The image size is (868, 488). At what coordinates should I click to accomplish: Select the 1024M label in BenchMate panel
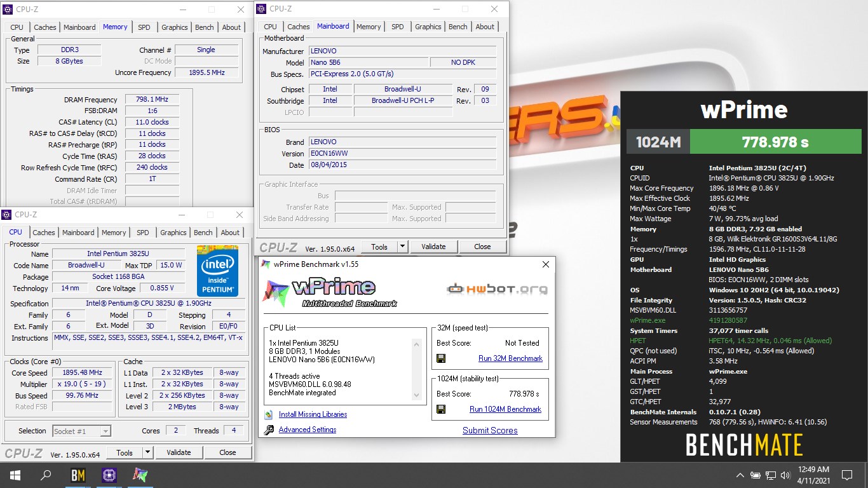[658, 142]
